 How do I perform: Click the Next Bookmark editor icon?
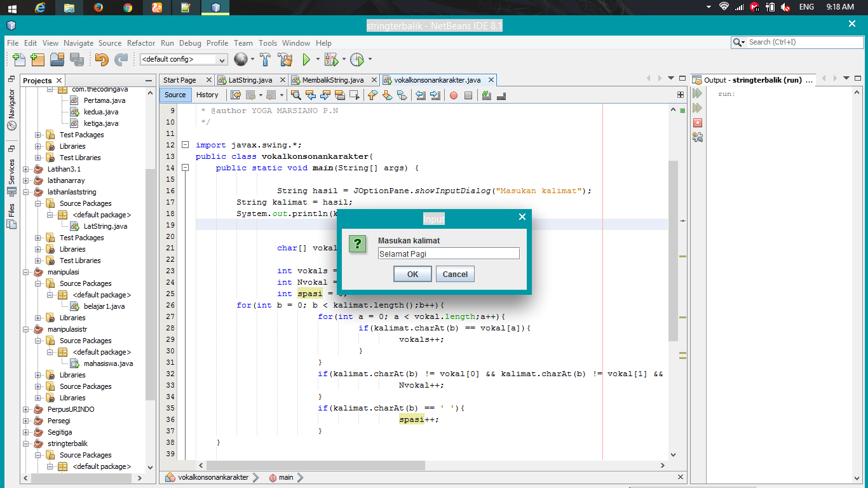[387, 95]
